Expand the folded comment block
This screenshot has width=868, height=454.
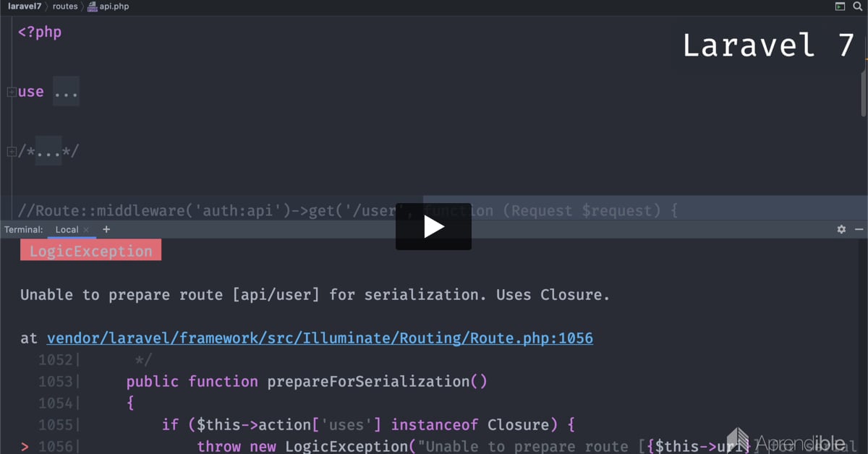point(12,152)
